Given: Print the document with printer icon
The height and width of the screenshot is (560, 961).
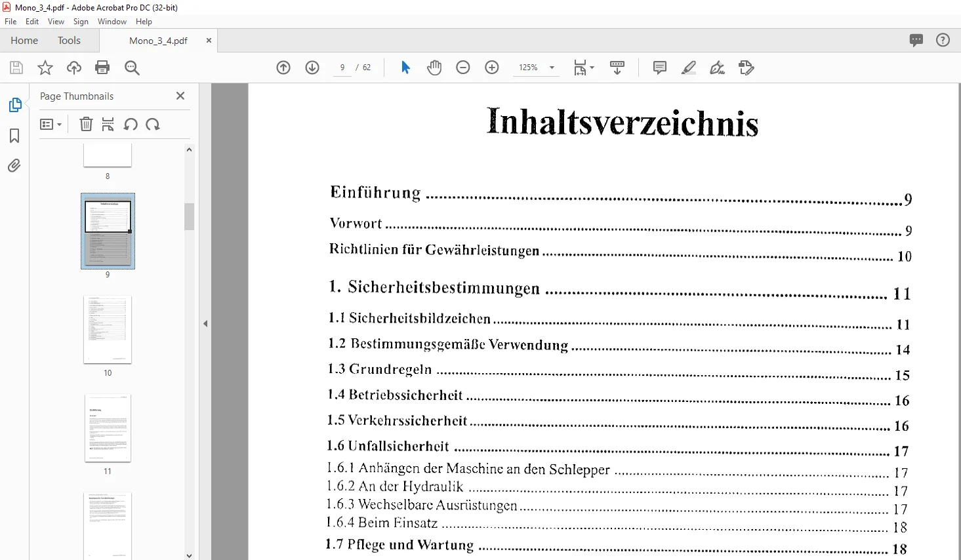Looking at the screenshot, I should coord(102,68).
